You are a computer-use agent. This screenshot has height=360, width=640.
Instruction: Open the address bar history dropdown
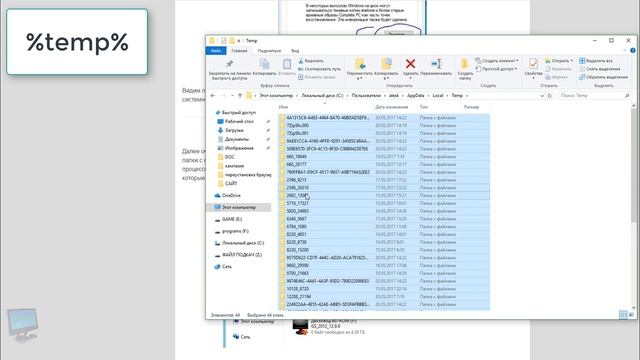(x=542, y=96)
